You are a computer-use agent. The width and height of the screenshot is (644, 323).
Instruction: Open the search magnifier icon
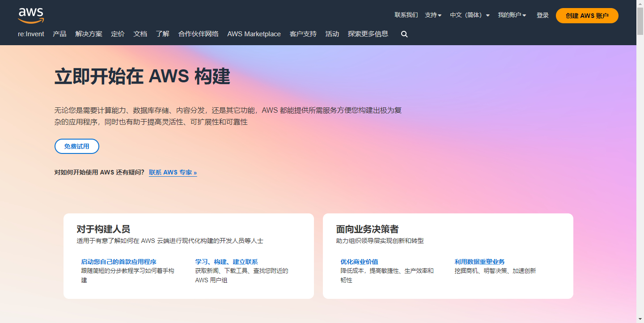point(404,34)
